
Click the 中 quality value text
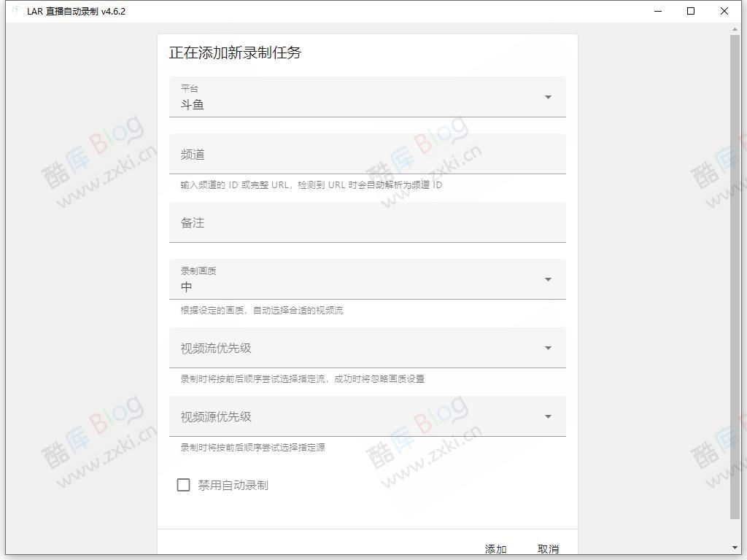pyautogui.click(x=183, y=287)
